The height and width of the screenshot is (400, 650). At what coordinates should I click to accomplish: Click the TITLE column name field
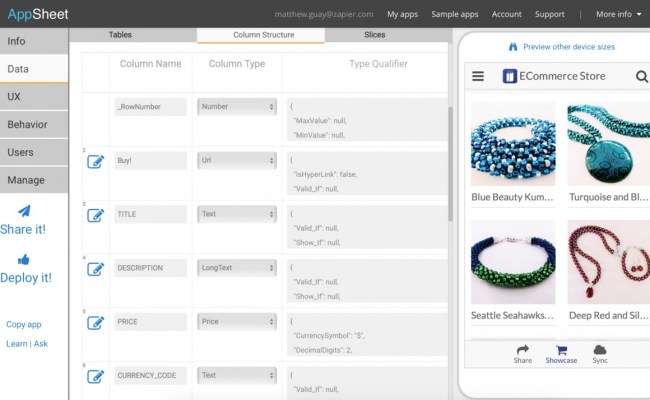click(x=150, y=214)
